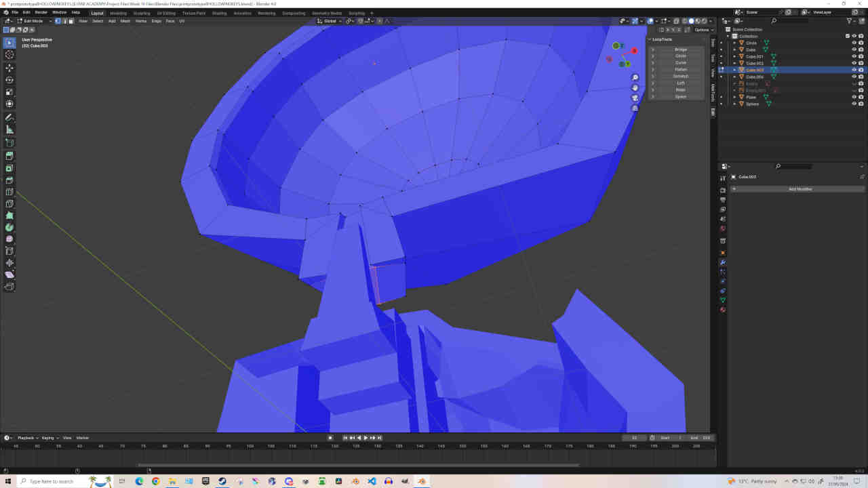Open the Object Data properties tab icon

(x=723, y=300)
